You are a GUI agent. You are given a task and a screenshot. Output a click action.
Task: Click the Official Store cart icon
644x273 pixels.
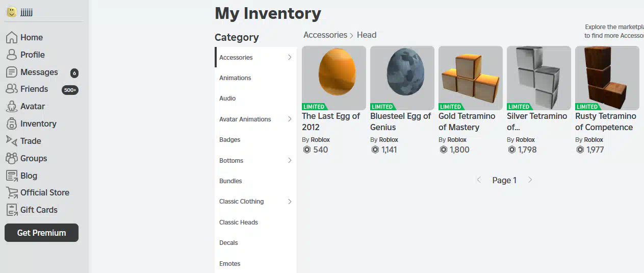tap(11, 192)
